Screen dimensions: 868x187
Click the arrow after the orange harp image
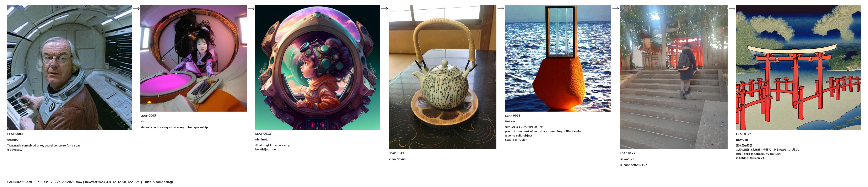tap(616, 9)
